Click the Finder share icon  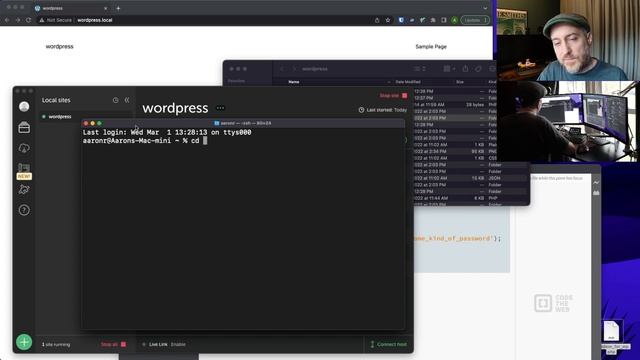465,69
